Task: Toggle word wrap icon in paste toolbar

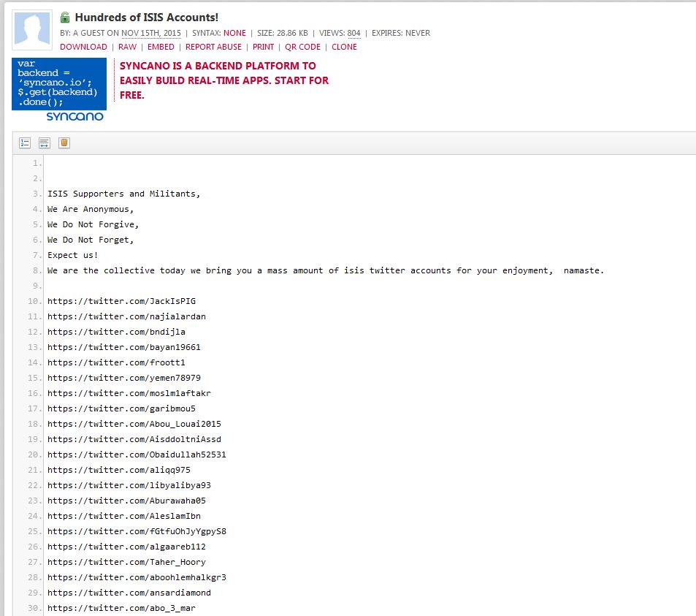Action: 45,143
